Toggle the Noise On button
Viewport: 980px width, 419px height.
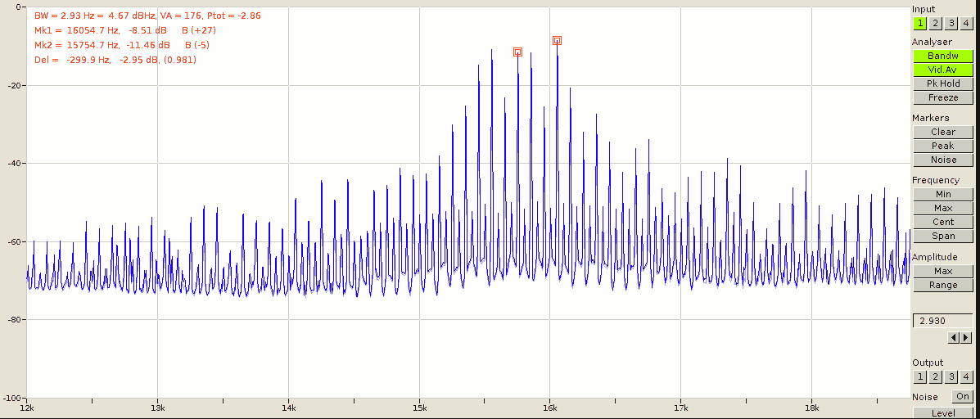[x=963, y=397]
